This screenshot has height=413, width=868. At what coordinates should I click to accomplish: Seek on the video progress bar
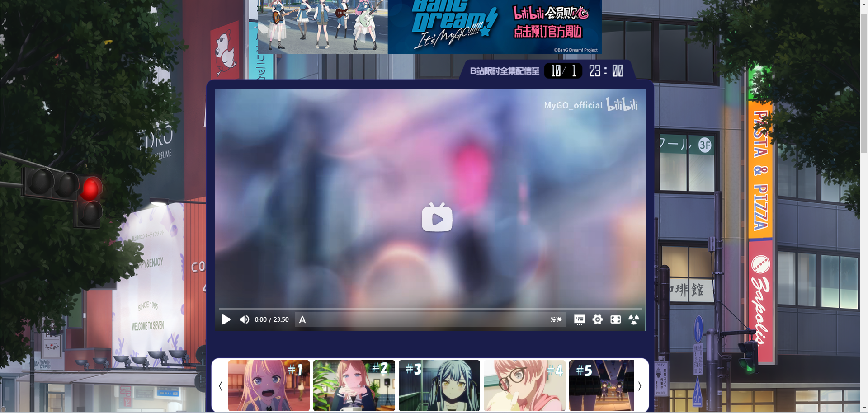(x=430, y=309)
